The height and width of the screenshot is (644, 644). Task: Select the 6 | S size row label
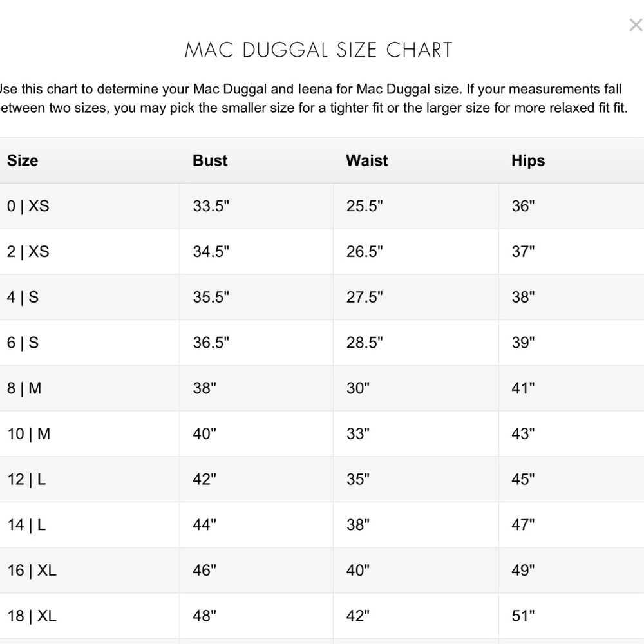[23, 343]
